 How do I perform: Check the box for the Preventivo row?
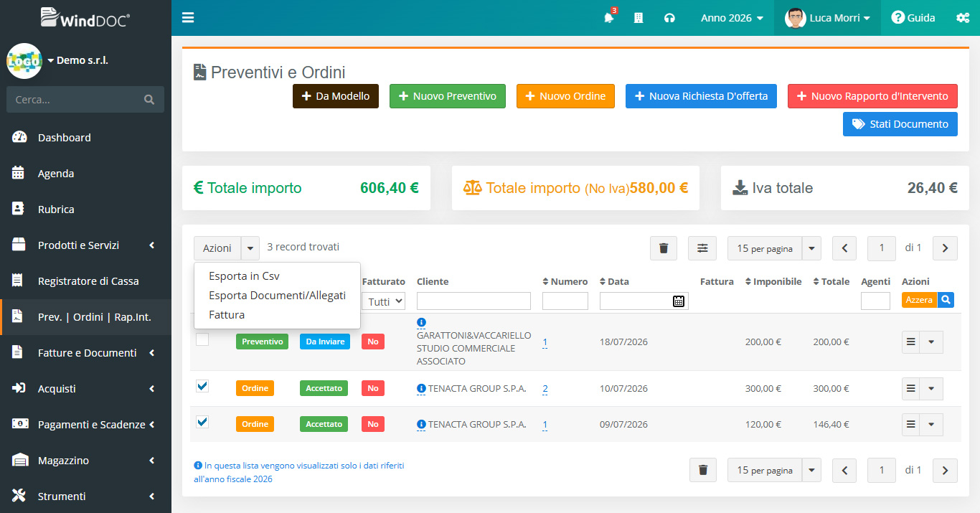pyautogui.click(x=202, y=339)
